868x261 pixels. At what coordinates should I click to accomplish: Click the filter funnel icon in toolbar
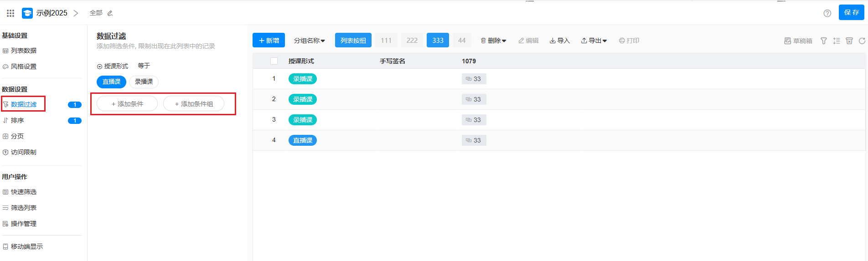[823, 41]
